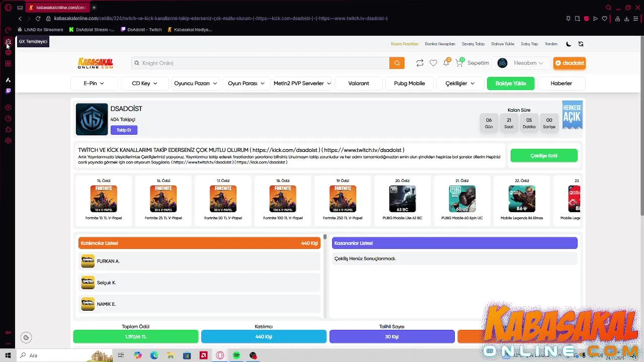Open sidebar settings gear icon
The width and height of the screenshot is (644, 362).
[8, 141]
